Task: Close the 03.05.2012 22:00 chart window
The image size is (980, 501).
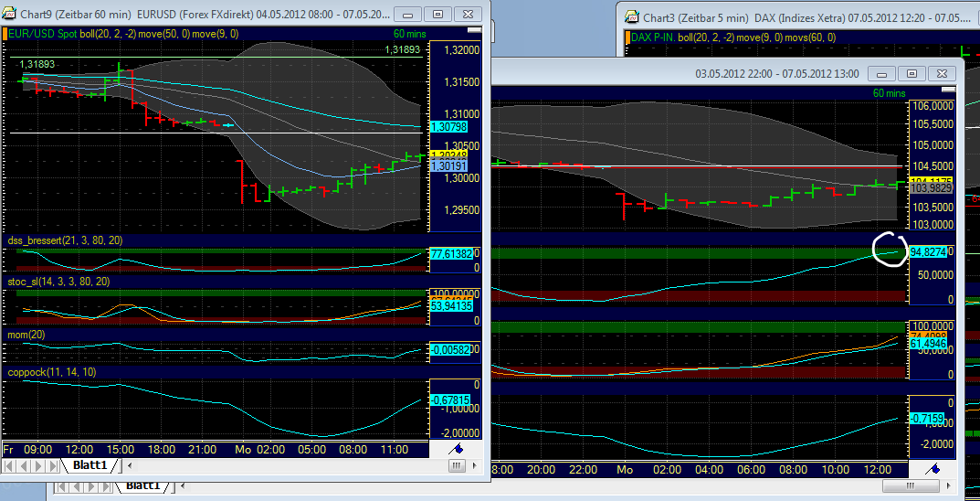Action: point(942,74)
